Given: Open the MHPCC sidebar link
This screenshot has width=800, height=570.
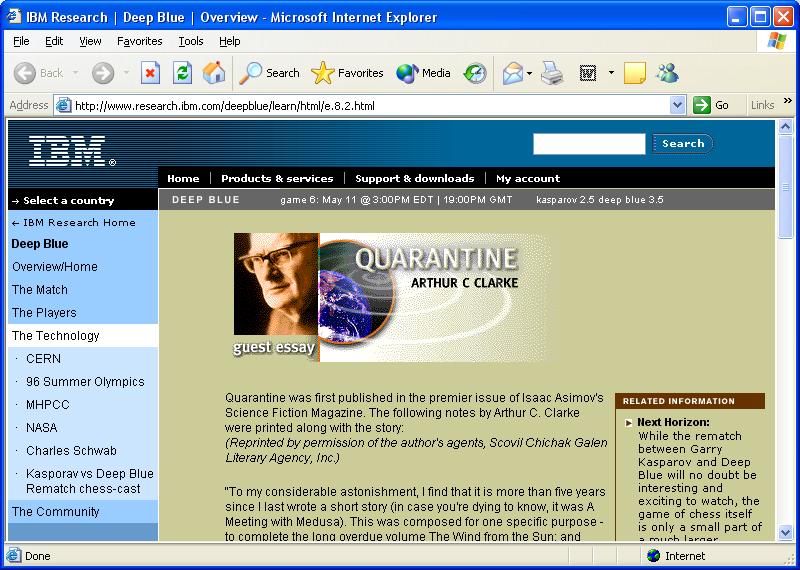Looking at the screenshot, I should (x=47, y=404).
